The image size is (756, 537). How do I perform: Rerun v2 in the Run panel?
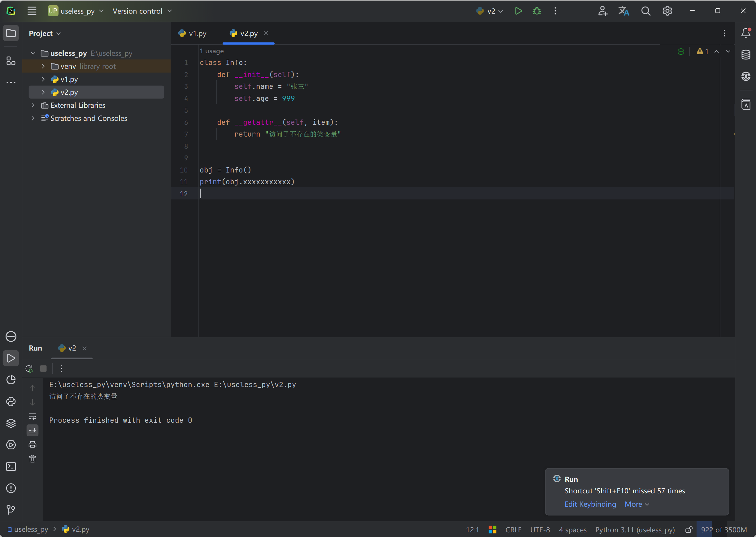pos(29,368)
